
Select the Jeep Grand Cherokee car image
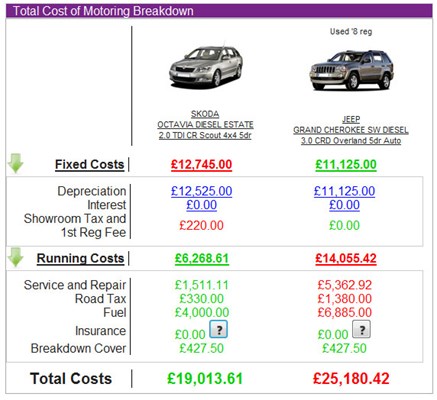point(351,69)
